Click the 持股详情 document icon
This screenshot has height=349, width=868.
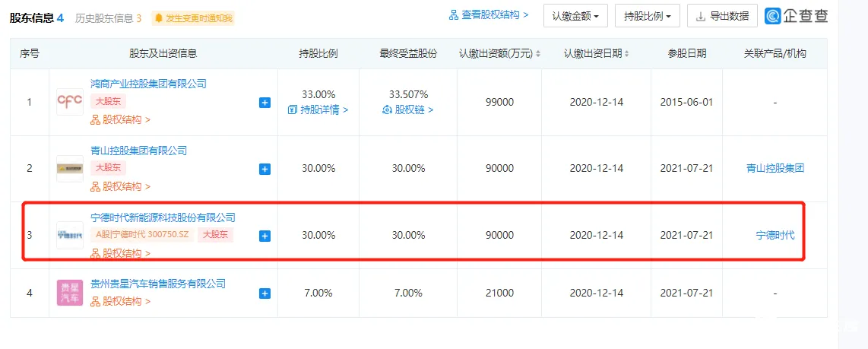[293, 109]
